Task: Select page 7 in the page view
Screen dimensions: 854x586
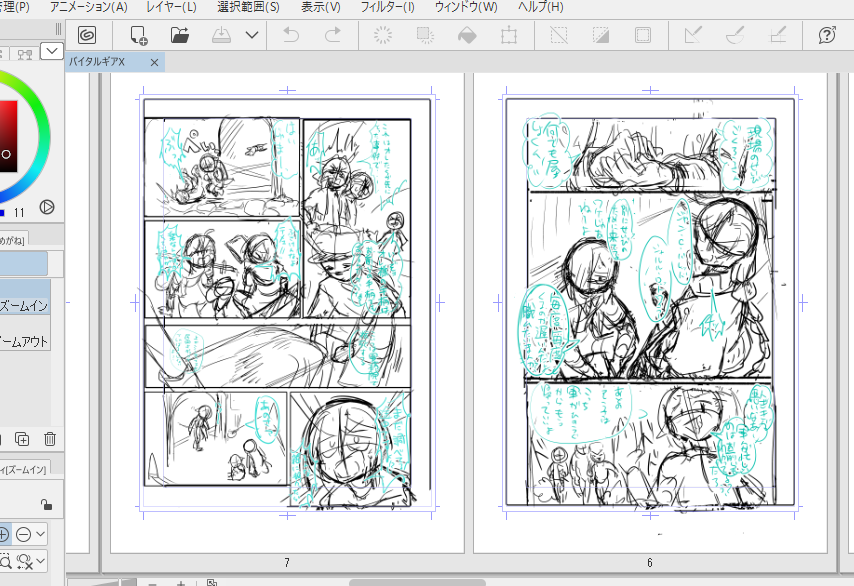Action: tap(287, 313)
